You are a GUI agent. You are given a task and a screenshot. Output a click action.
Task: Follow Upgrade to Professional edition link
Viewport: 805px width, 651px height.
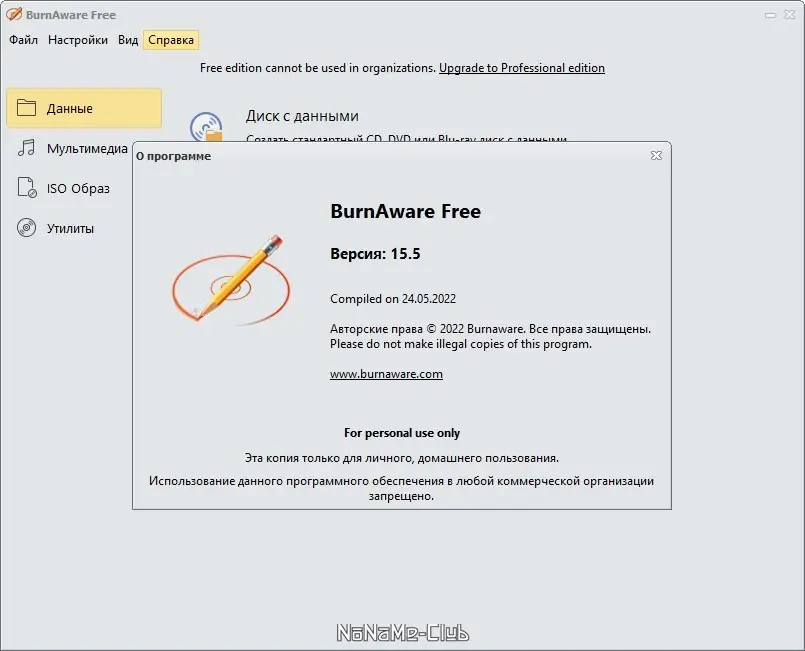click(x=522, y=68)
